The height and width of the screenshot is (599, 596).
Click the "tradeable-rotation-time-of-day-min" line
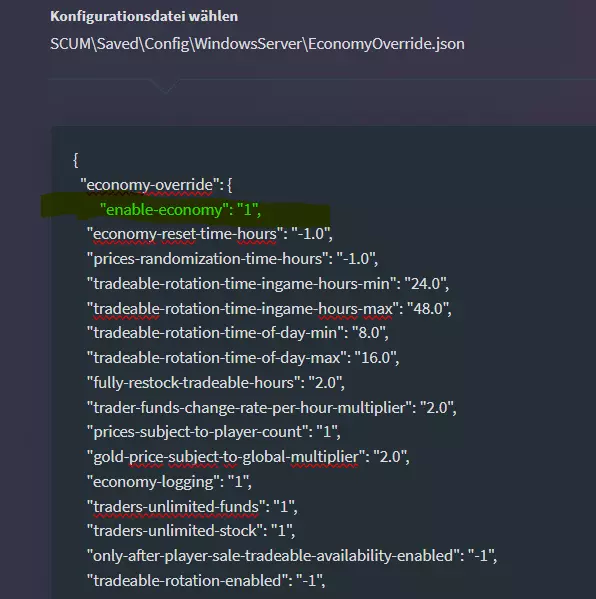(238, 333)
